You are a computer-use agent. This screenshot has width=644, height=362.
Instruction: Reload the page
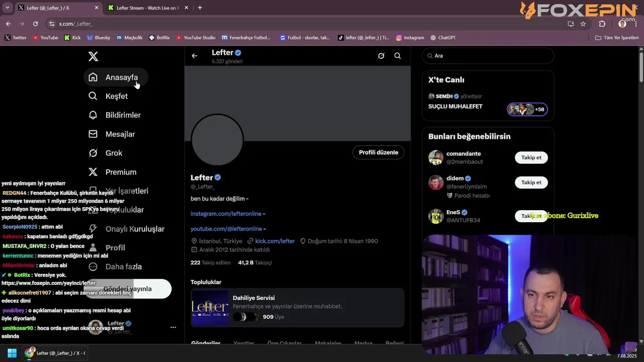pyautogui.click(x=35, y=24)
